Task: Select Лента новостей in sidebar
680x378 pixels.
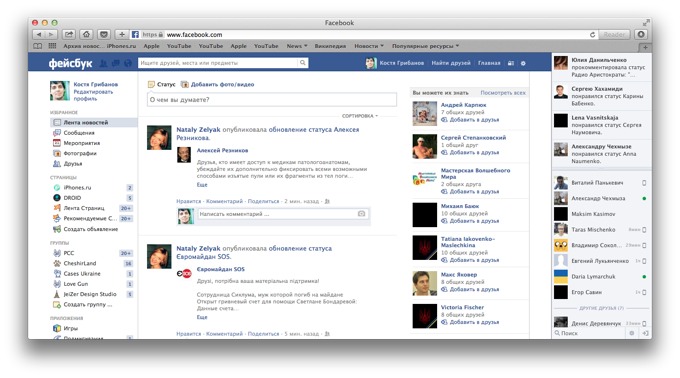Action: (x=94, y=122)
